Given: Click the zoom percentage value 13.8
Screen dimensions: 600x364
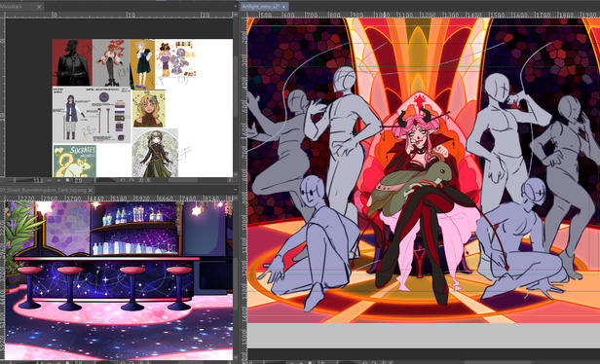Looking at the screenshot, I should click(x=38, y=180).
